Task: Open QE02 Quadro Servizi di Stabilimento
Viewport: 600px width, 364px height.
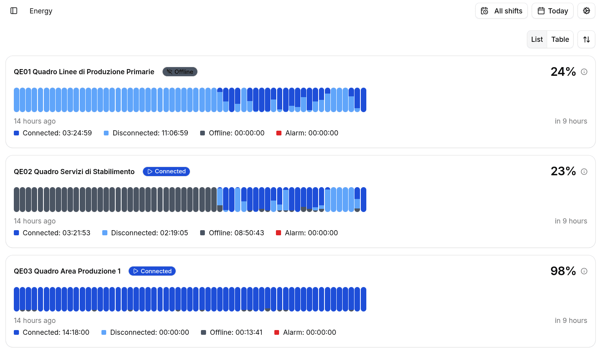Action: pyautogui.click(x=74, y=172)
